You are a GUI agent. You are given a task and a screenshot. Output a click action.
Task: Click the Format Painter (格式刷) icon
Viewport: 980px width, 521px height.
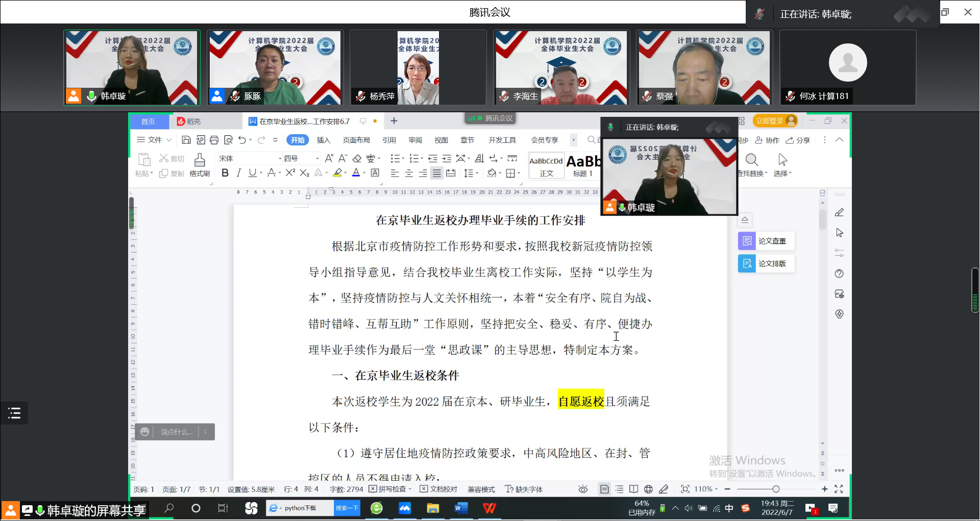[200, 165]
